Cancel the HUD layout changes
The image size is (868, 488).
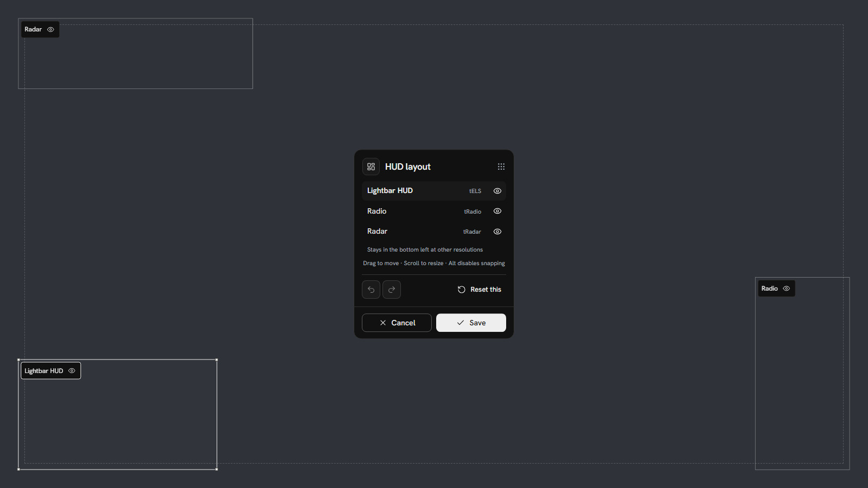click(397, 323)
